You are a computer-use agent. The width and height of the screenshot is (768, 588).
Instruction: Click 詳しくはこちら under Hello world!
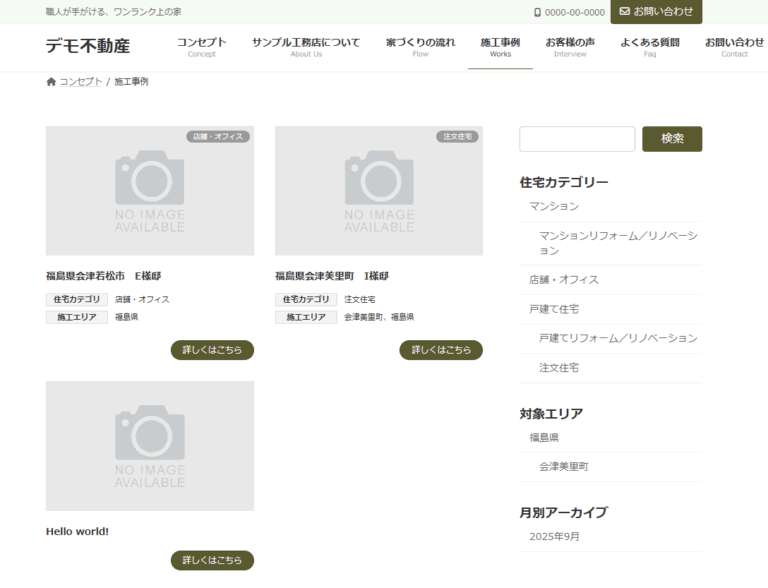point(212,560)
